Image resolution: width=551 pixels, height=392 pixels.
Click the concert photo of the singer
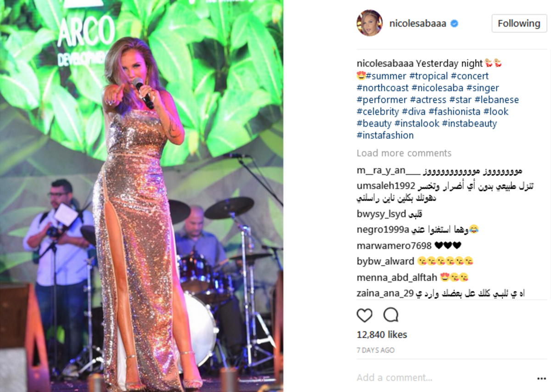pos(141,196)
